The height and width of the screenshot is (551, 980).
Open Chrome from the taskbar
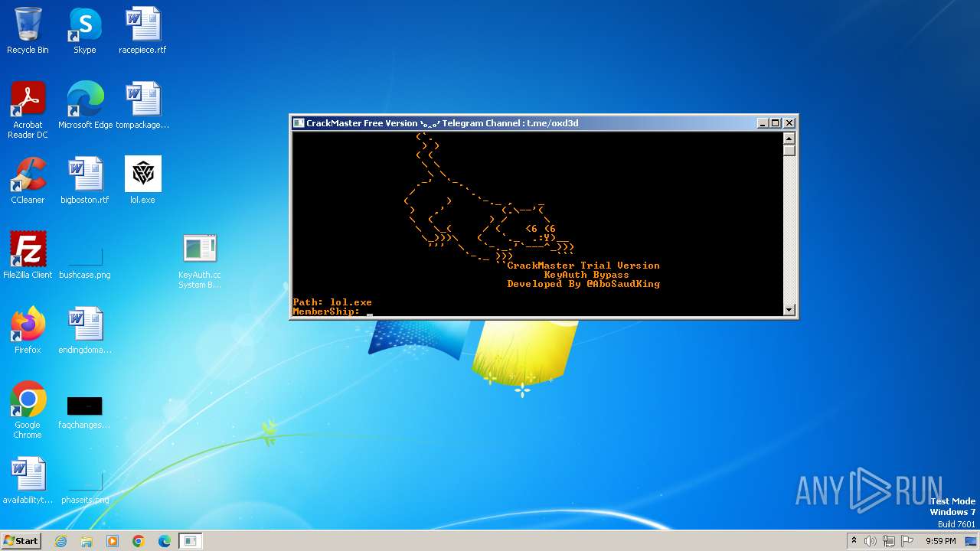click(x=139, y=541)
